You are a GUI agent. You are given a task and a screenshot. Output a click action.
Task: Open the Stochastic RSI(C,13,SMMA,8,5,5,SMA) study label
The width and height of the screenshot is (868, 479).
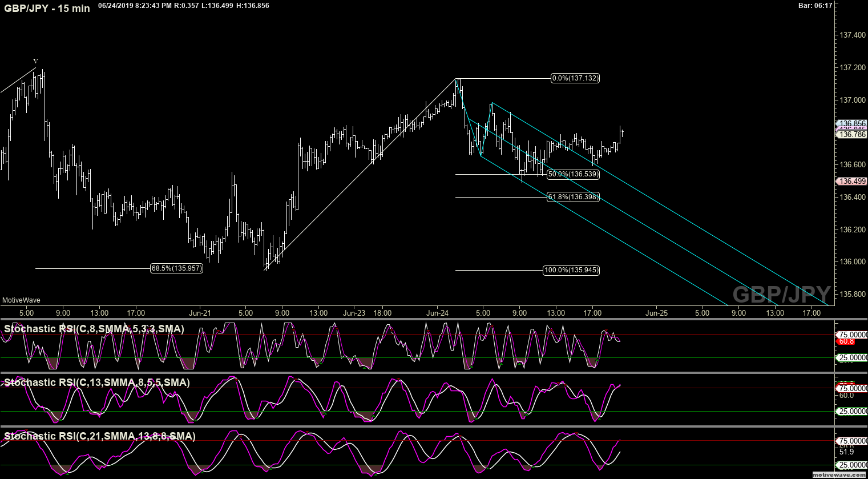97,383
